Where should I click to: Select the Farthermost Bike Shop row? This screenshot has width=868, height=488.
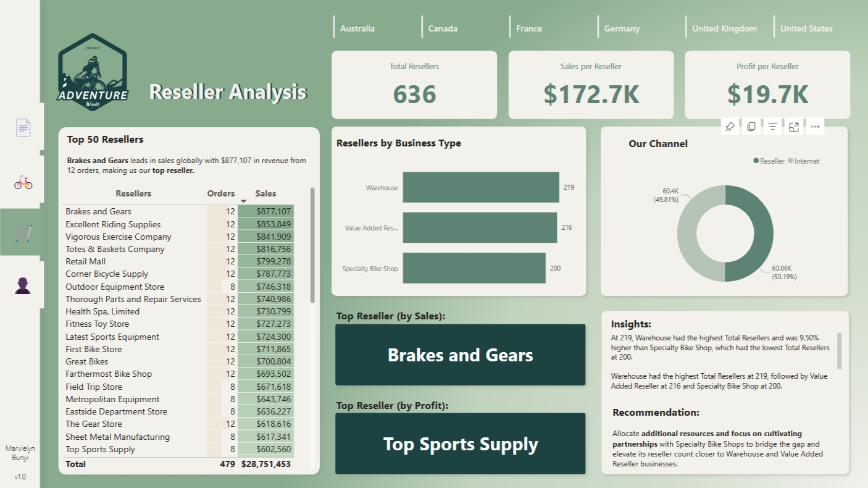click(x=179, y=374)
